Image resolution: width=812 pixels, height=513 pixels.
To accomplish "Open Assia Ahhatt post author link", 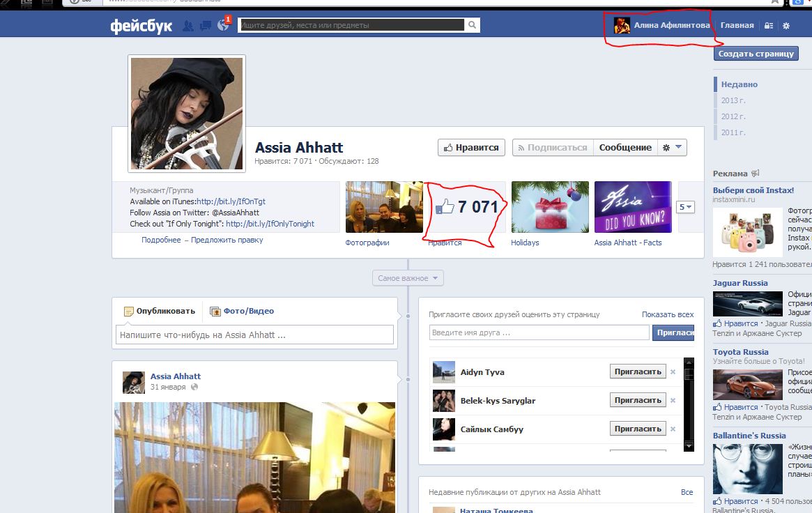I will click(176, 376).
